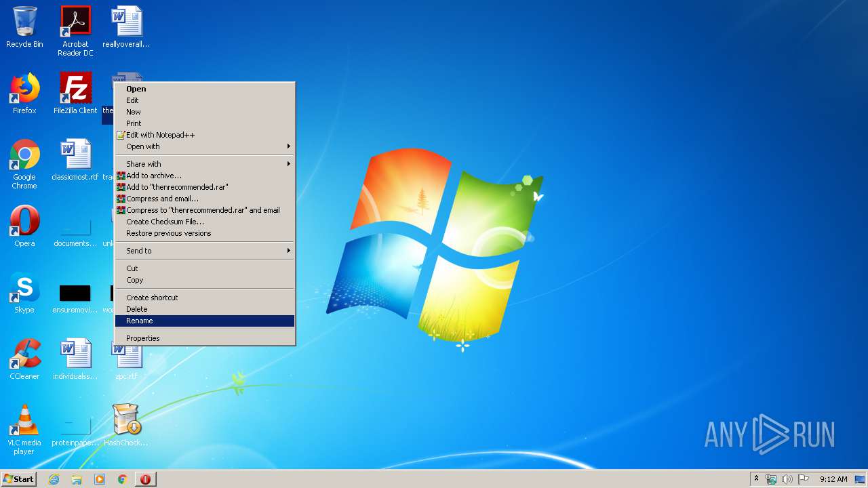
Task: Select the HashCheck installer icon
Action: (126, 426)
